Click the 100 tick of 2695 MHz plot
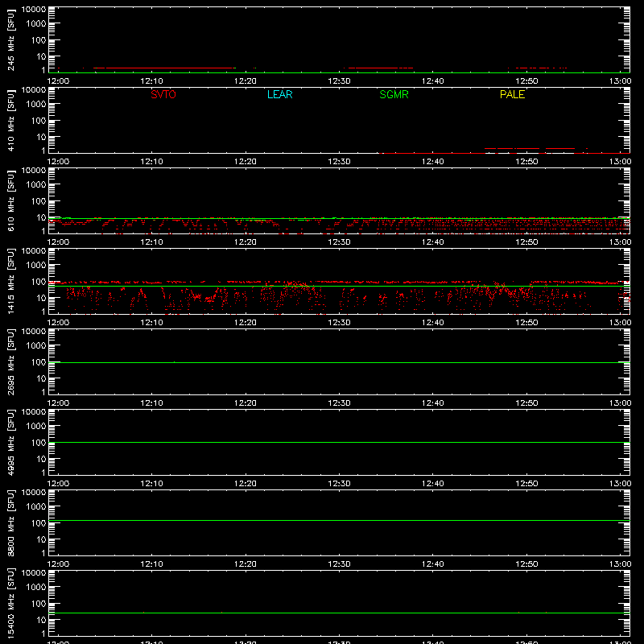644x644 pixels. (39, 362)
